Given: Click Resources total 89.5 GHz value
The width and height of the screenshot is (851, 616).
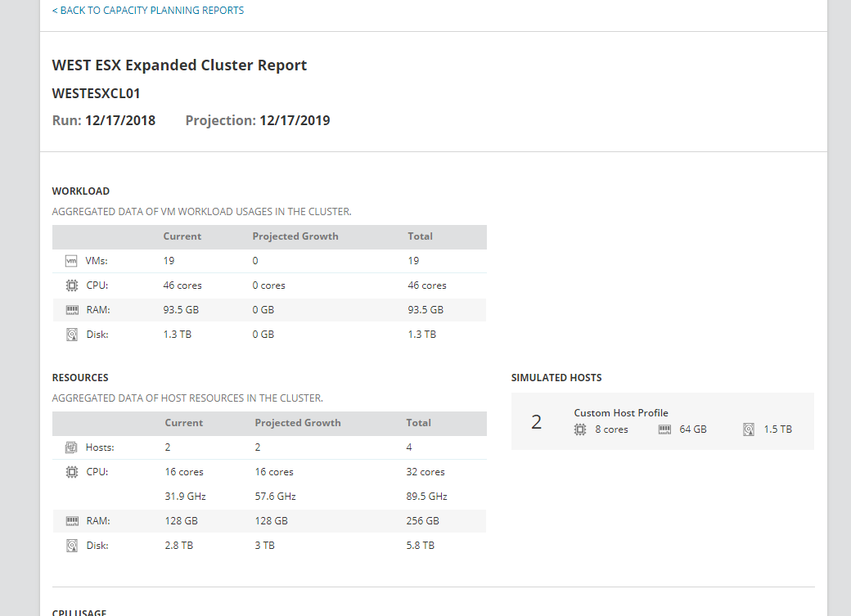Looking at the screenshot, I should [x=426, y=497].
